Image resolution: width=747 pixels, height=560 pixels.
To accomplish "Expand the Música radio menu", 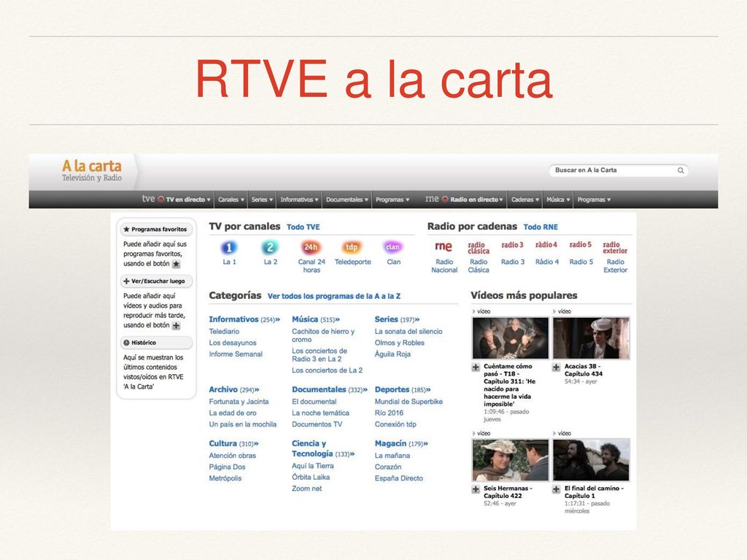I will [x=558, y=200].
